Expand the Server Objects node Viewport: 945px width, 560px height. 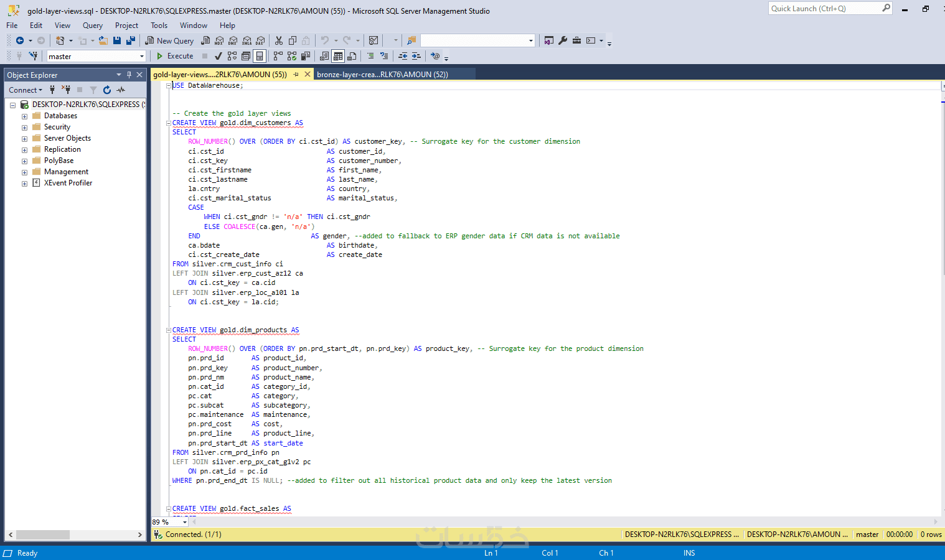[x=24, y=139]
